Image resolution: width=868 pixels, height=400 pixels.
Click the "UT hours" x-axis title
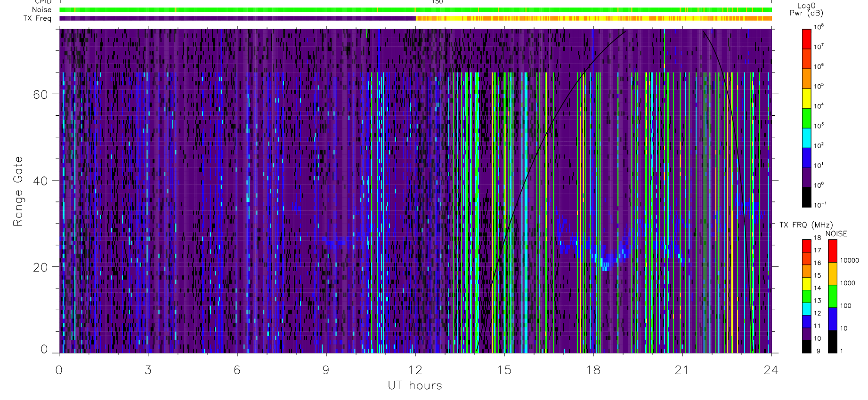click(x=415, y=385)
